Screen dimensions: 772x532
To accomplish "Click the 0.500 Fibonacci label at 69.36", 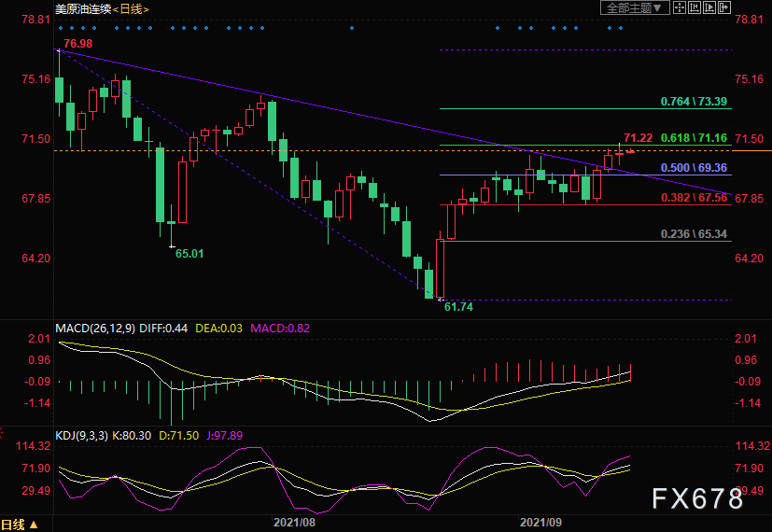I will click(x=693, y=168).
